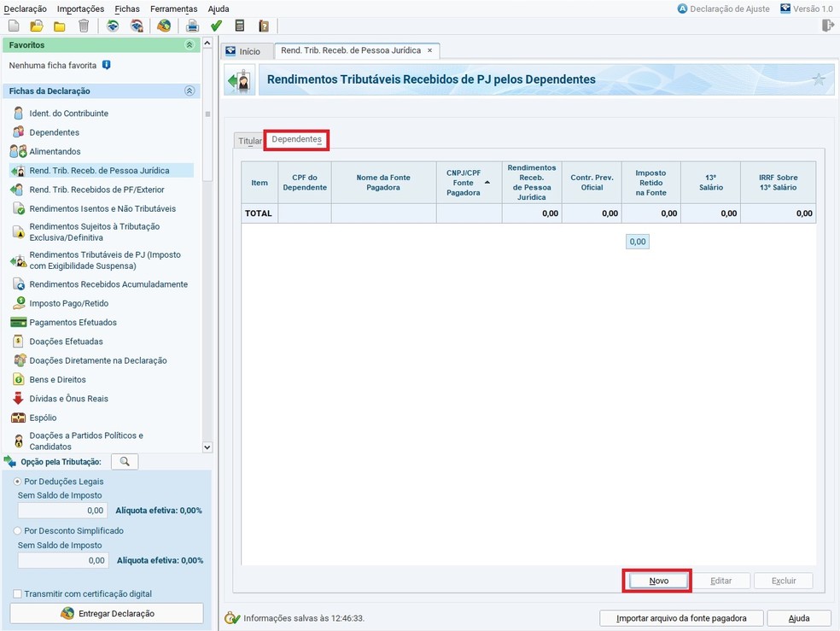Click the Imposto Pago/Retido hand icon
This screenshot has height=631, width=840.
19,303
